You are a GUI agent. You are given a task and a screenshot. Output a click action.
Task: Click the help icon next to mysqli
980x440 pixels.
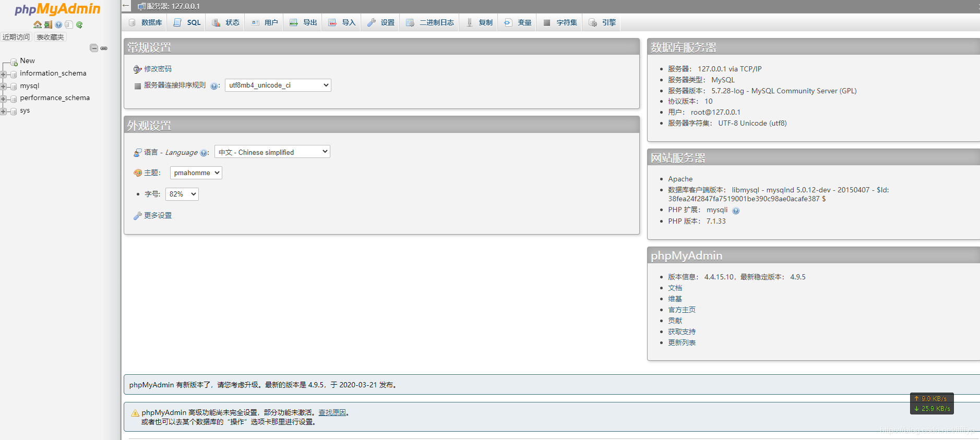736,211
